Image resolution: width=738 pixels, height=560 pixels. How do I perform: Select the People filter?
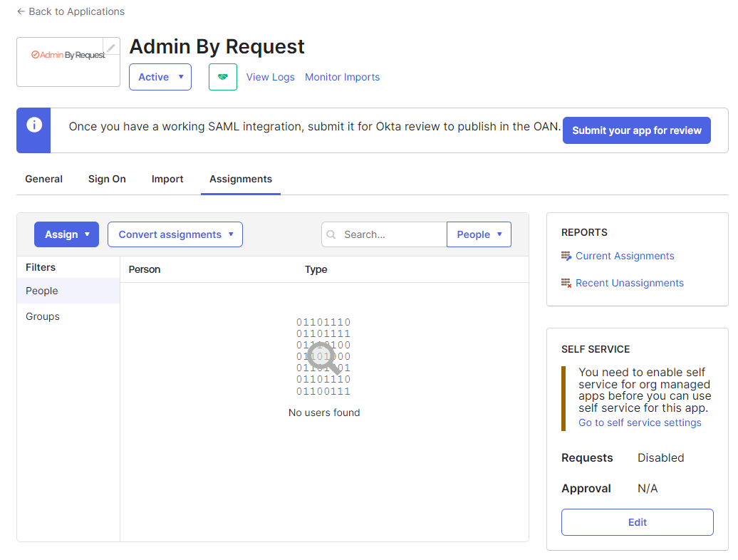(68, 291)
